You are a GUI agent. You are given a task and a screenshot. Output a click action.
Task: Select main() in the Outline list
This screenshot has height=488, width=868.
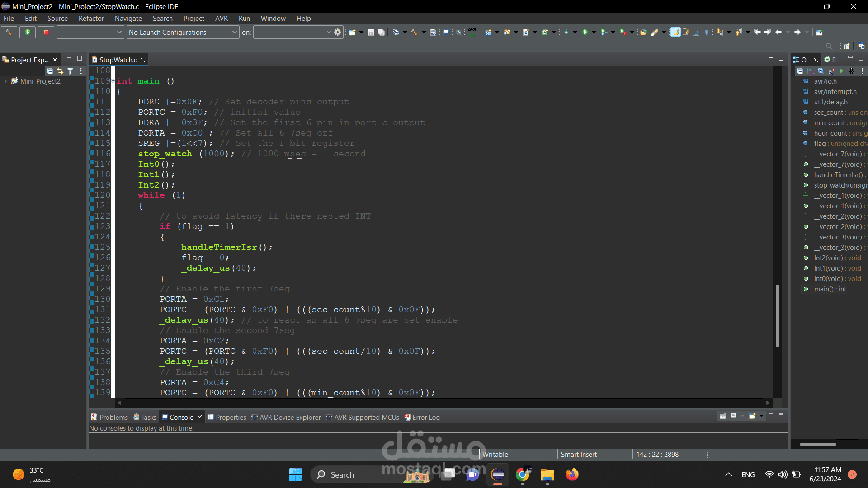[x=830, y=289]
